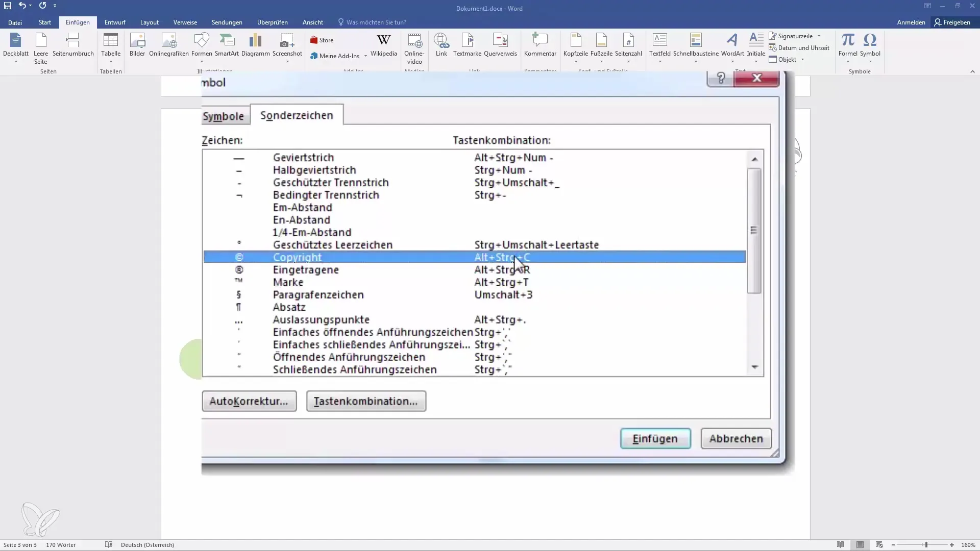
Task: Open the Symbol omega menu
Action: coord(870,47)
